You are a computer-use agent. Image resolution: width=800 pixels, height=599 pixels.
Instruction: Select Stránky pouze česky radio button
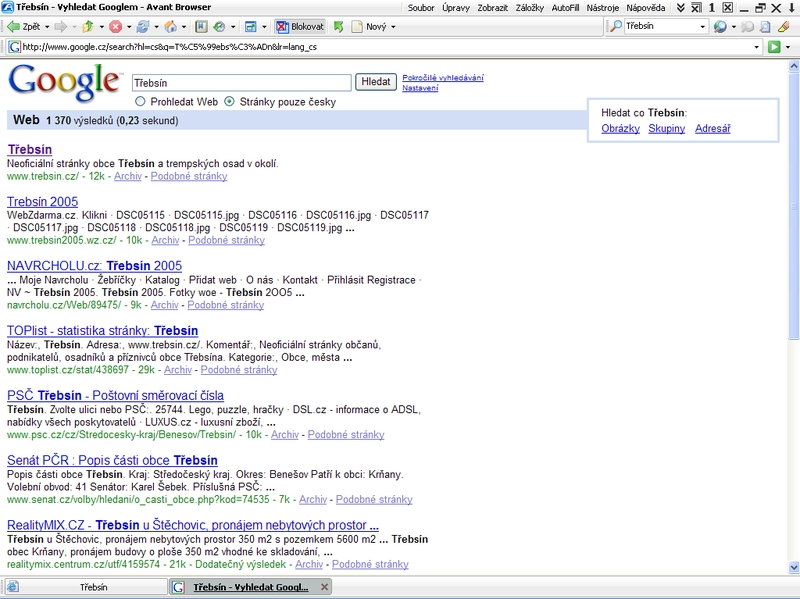point(230,102)
